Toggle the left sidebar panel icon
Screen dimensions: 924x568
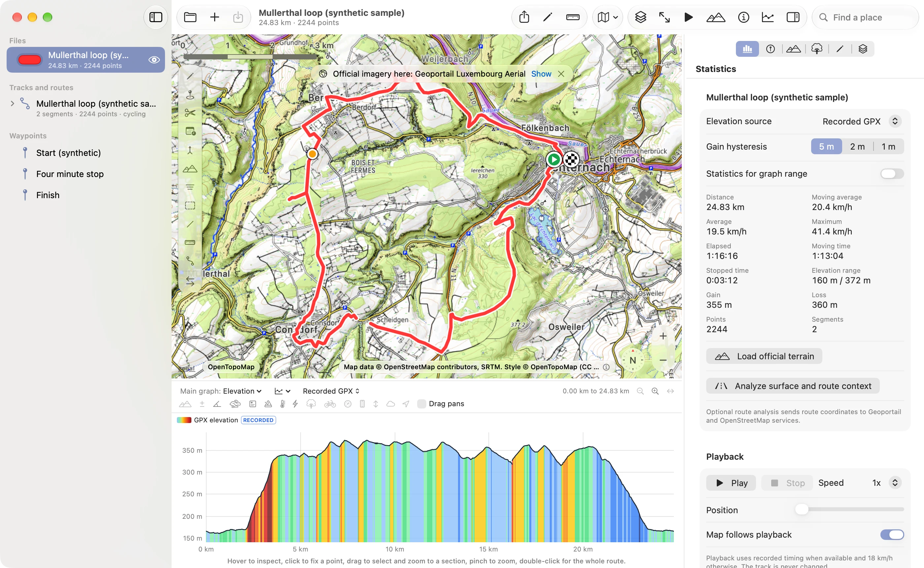point(156,17)
